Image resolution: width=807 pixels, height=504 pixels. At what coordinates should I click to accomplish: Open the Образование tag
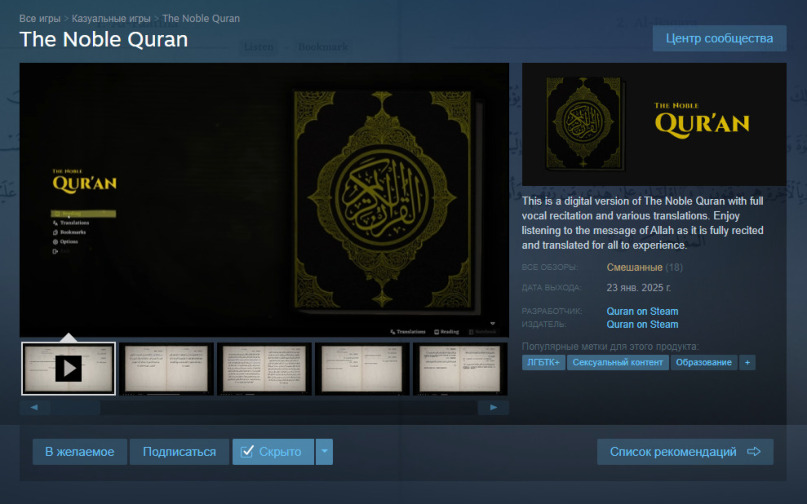[x=704, y=362]
